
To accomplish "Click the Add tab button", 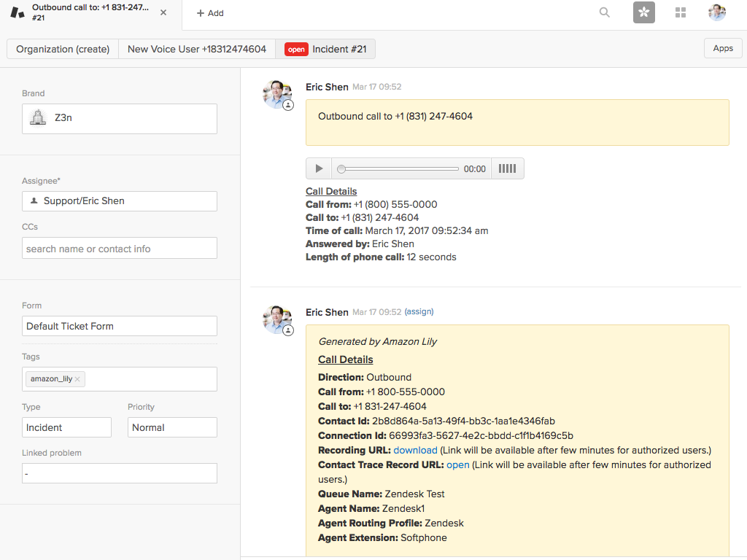I will [210, 13].
